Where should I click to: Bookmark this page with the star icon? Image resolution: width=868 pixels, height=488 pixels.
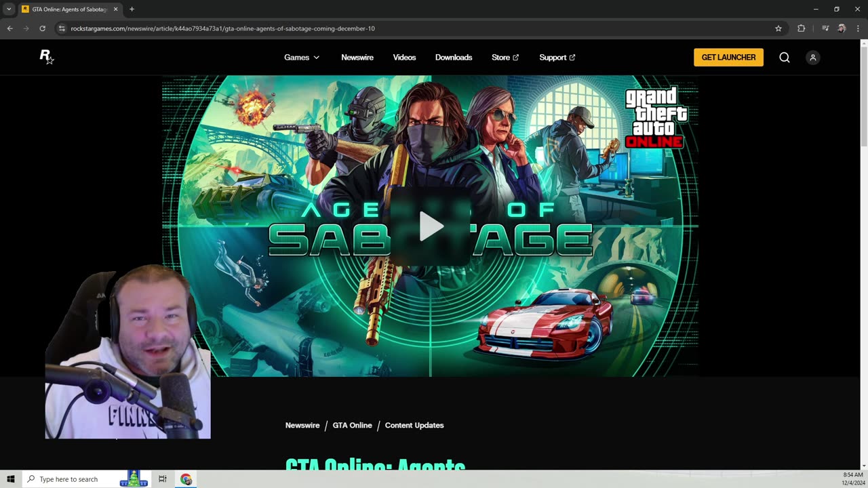(x=778, y=28)
